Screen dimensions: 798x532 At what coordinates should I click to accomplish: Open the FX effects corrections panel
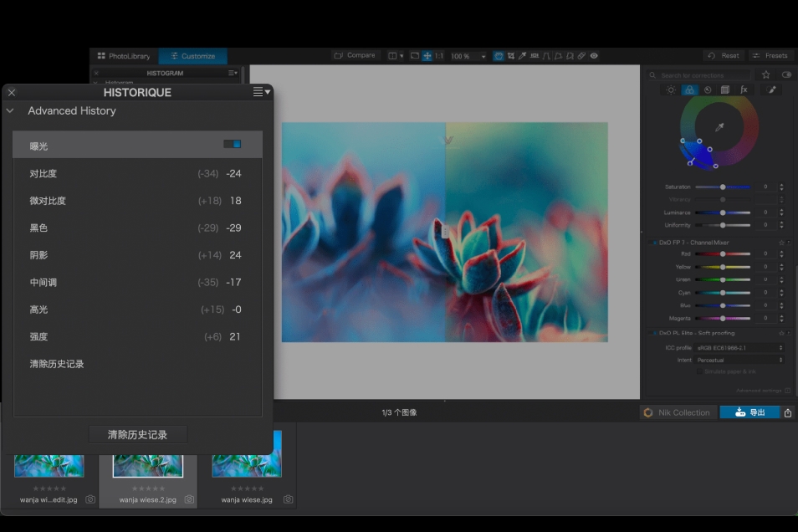tap(744, 90)
